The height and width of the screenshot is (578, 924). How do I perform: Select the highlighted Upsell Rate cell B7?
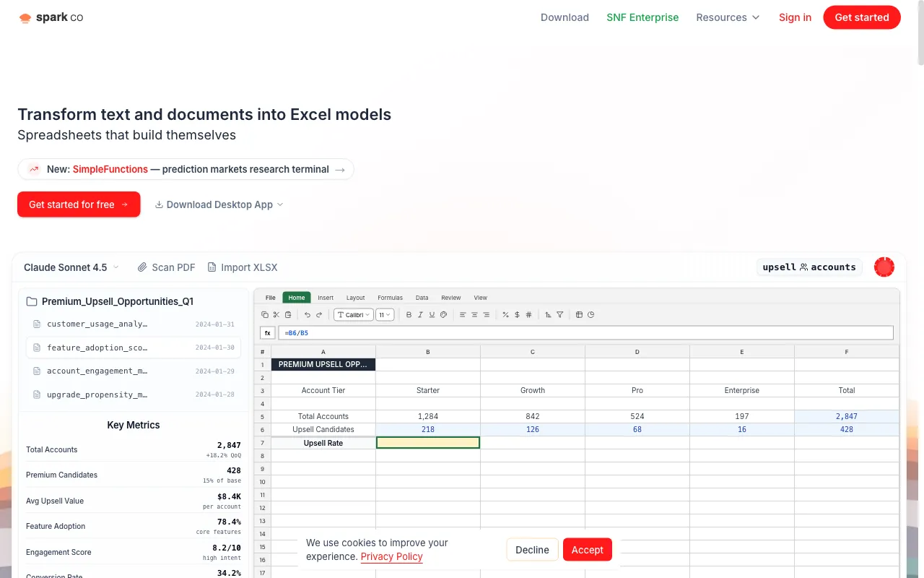tap(428, 443)
